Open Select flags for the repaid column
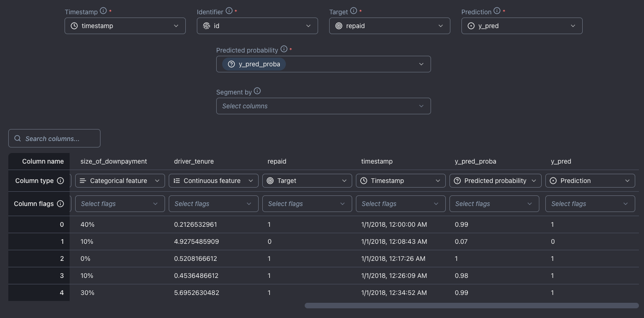The image size is (644, 318). 307,204
